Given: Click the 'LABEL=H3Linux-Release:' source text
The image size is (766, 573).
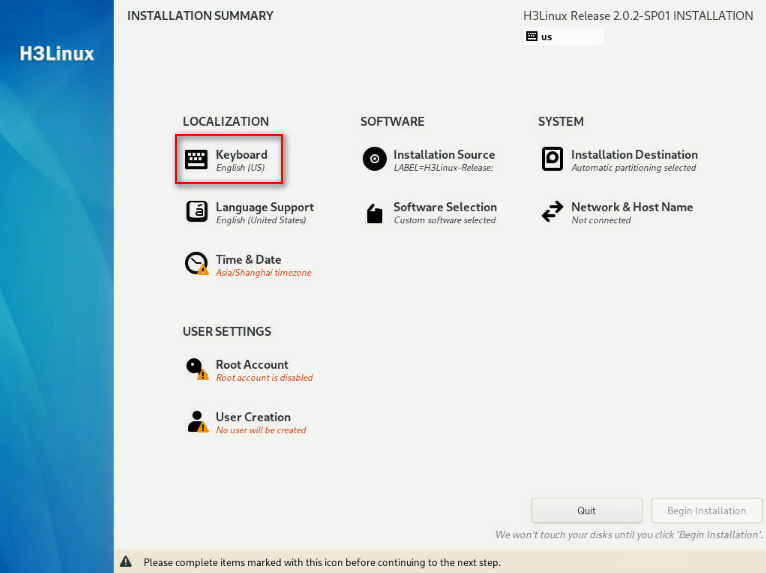Looking at the screenshot, I should point(443,168).
